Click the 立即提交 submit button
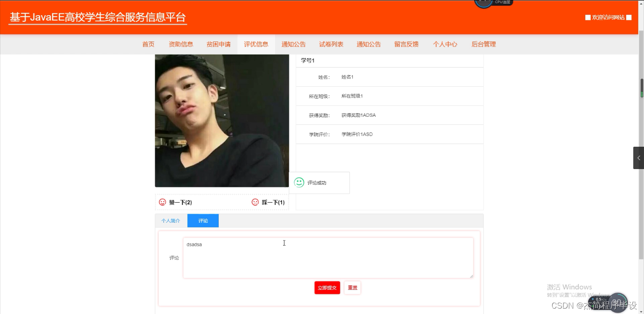 (x=327, y=288)
